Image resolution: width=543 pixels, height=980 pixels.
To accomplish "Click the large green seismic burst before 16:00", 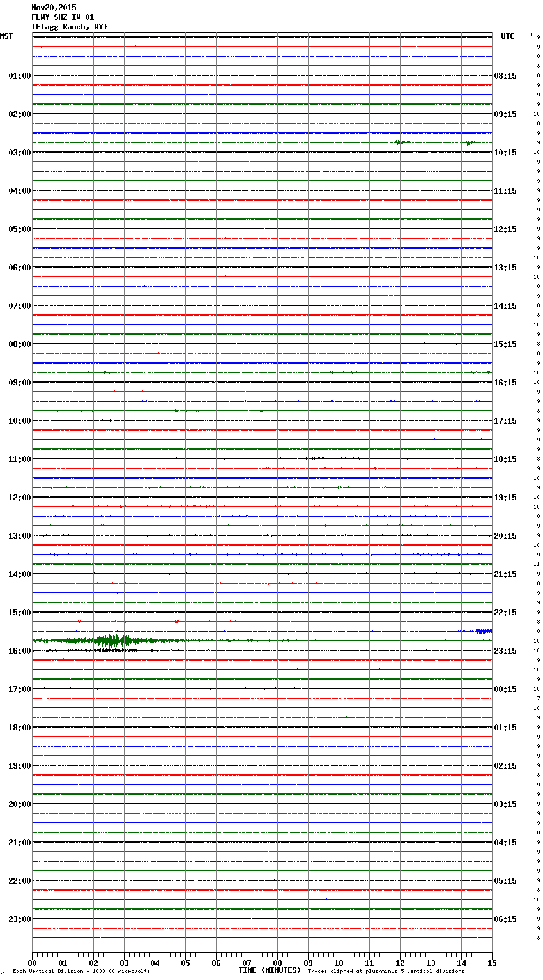I will (114, 640).
